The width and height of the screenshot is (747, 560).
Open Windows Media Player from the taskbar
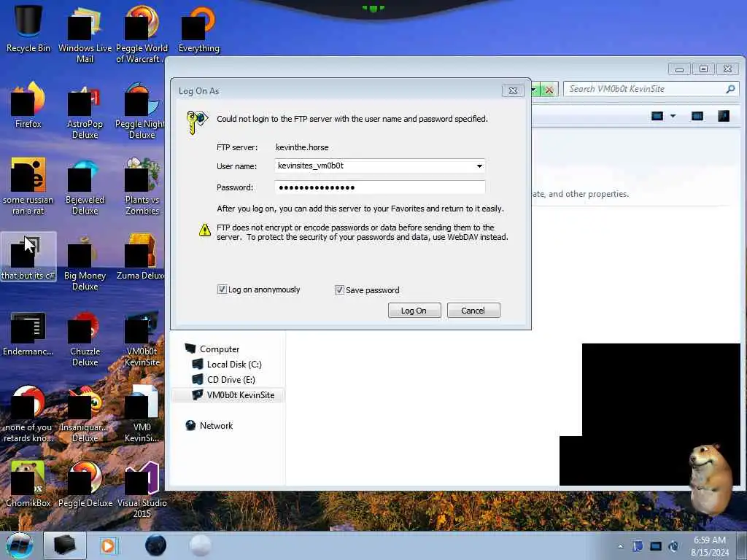[x=109, y=545]
